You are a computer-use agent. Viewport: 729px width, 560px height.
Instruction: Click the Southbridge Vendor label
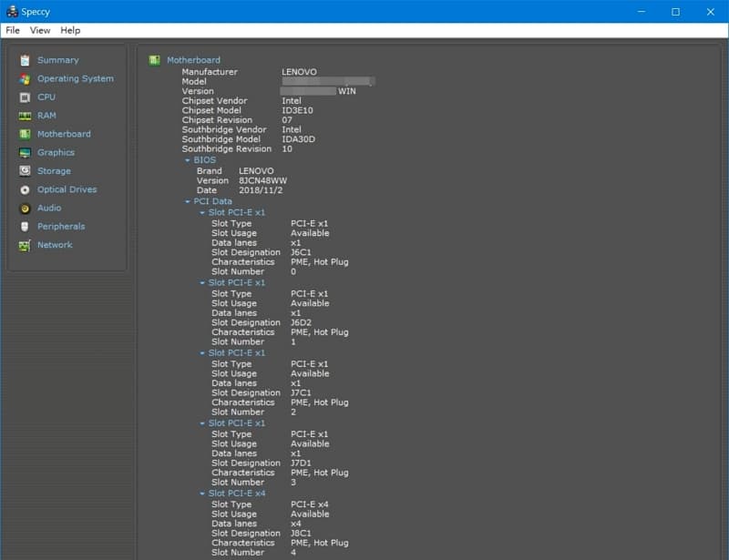pos(224,129)
